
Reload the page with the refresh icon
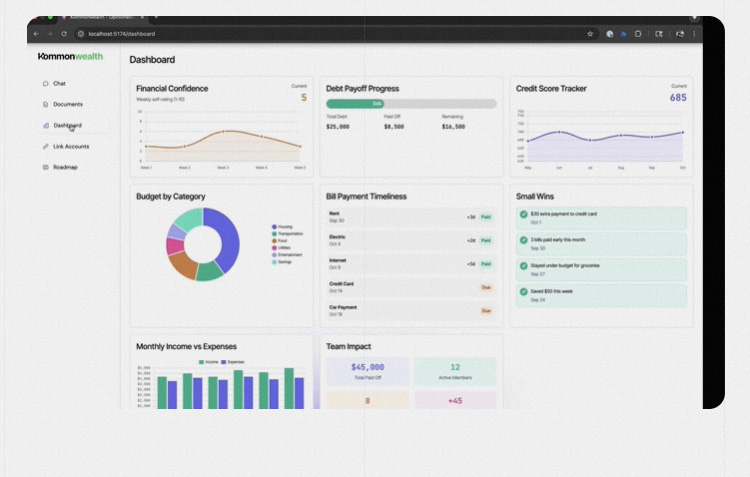(x=64, y=34)
